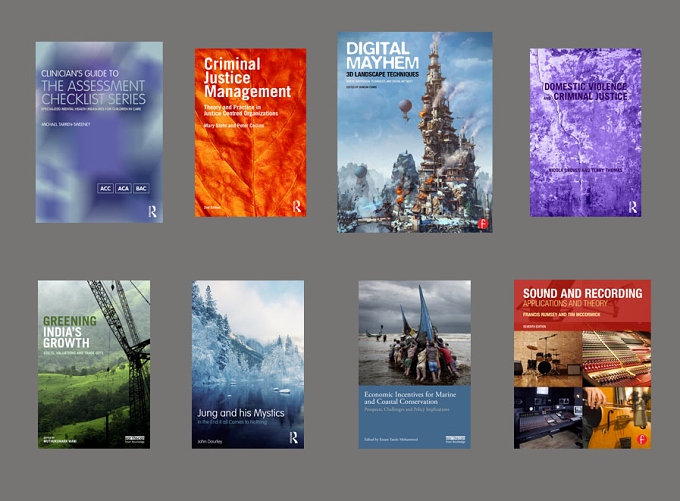
Task: Click the subtitle "3D Landscape Techniques"
Action: (x=382, y=75)
